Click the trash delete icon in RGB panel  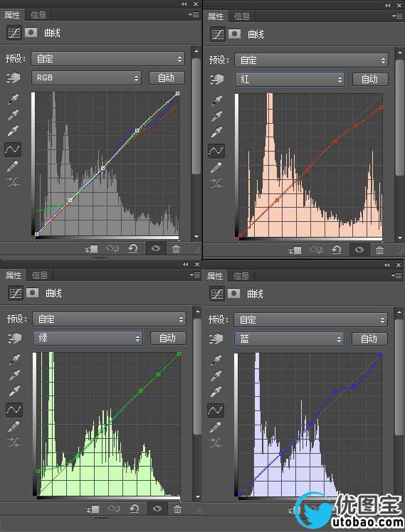(x=177, y=249)
